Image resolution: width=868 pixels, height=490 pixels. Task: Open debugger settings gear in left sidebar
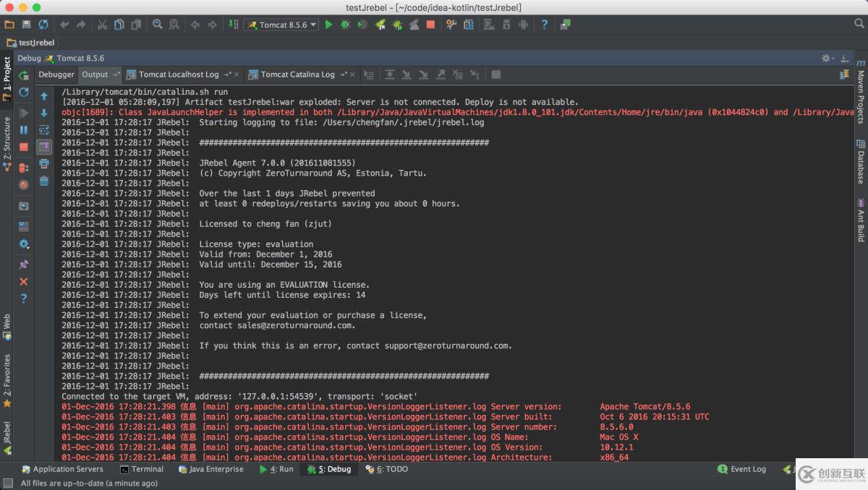click(x=24, y=244)
